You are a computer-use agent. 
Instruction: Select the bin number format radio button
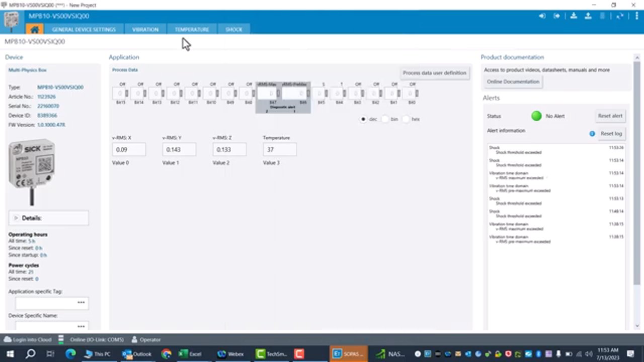click(384, 119)
